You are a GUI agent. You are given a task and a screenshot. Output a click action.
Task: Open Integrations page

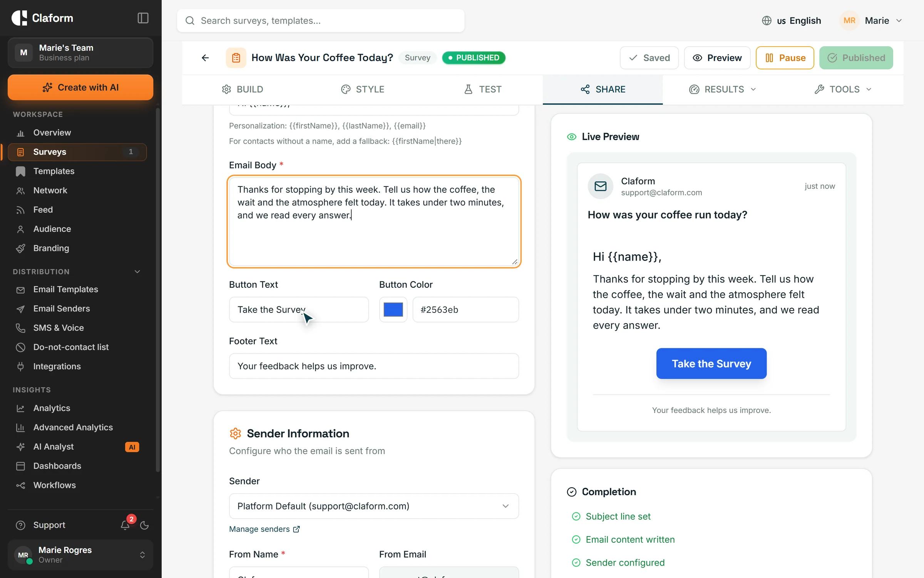(x=77, y=366)
